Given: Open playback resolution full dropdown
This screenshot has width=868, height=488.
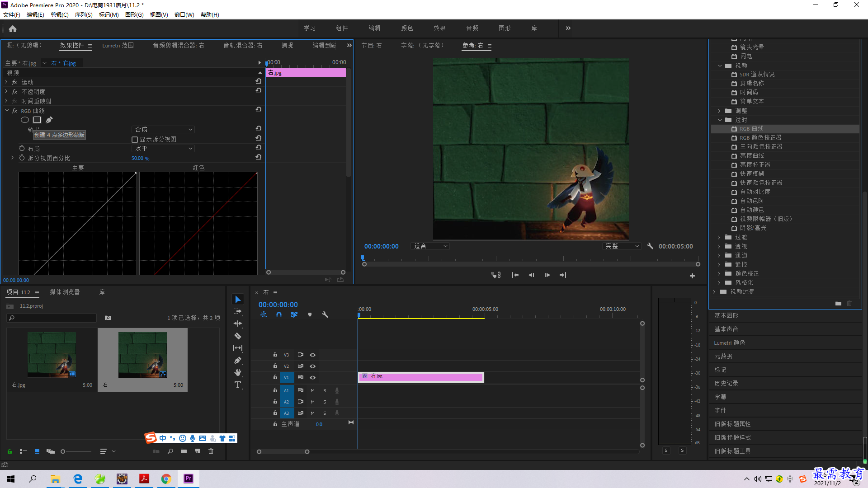Looking at the screenshot, I should (622, 246).
